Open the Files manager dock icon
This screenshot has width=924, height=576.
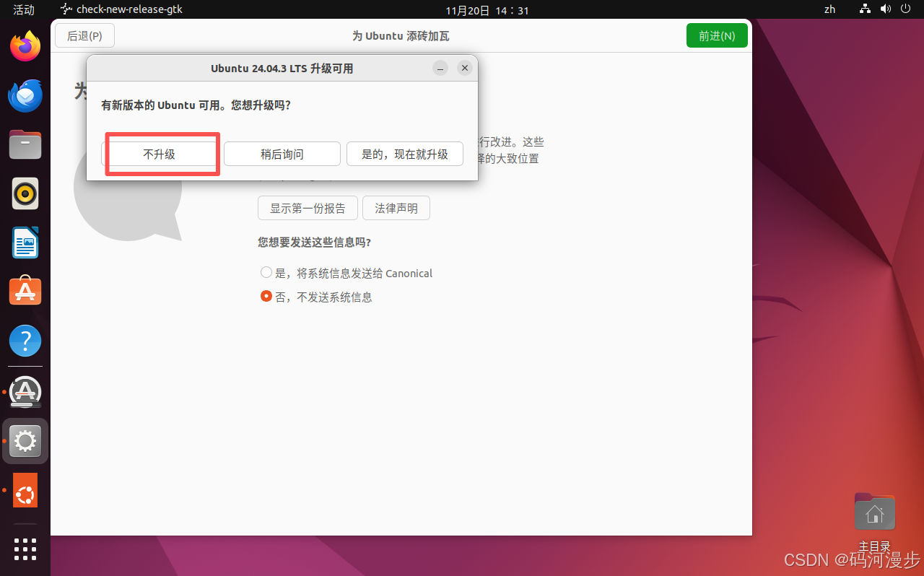(x=25, y=144)
